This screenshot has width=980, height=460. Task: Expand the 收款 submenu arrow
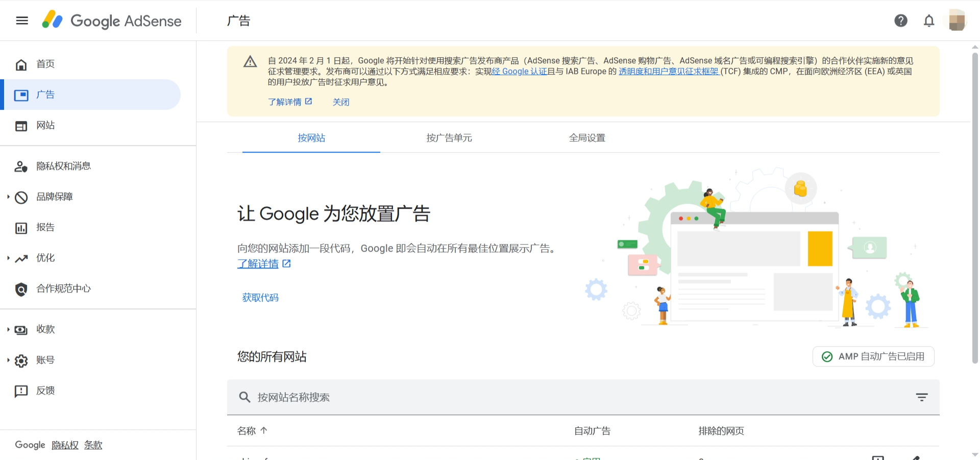pyautogui.click(x=8, y=329)
